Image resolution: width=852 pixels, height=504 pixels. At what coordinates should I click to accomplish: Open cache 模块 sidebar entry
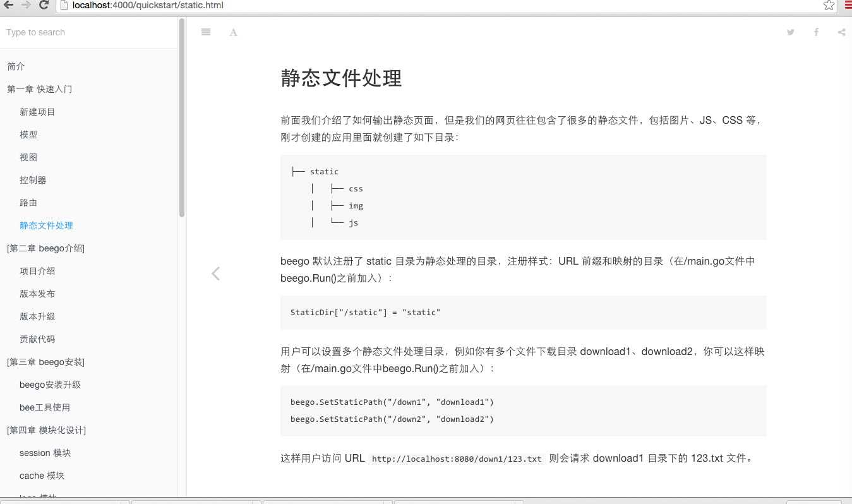coord(42,476)
